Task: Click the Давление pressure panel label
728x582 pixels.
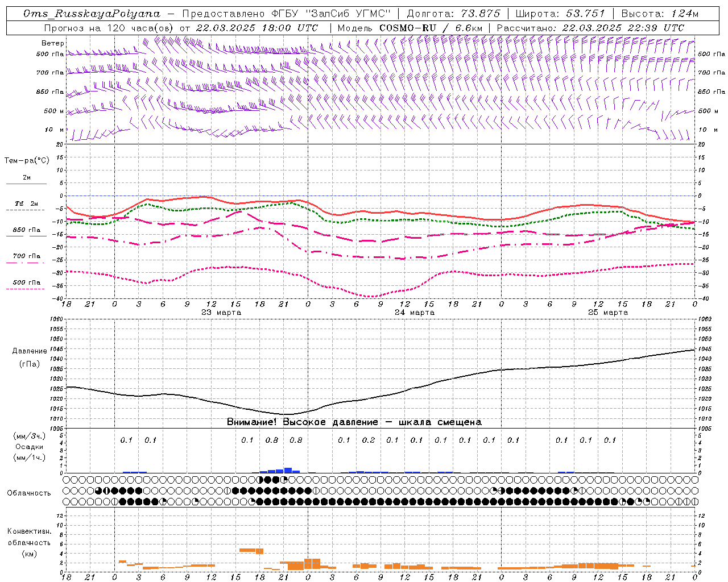Action: 30,351
